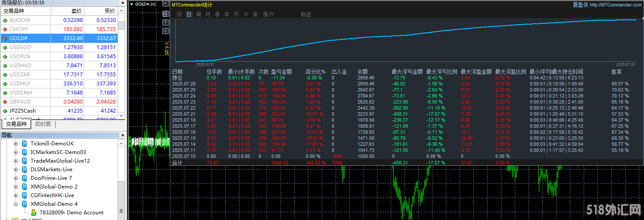Click the green up arrow beside AUDCHF
The image size is (644, 220).
pos(5,20)
